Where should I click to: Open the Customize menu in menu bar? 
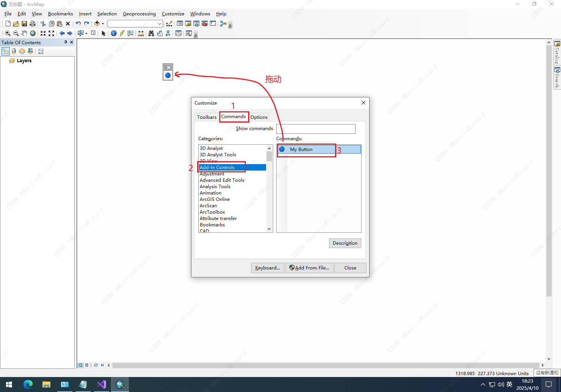click(173, 14)
